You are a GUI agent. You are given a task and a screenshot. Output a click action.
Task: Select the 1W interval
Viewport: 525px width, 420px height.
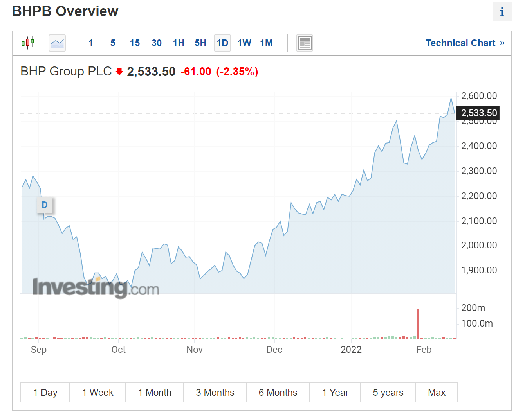click(244, 43)
